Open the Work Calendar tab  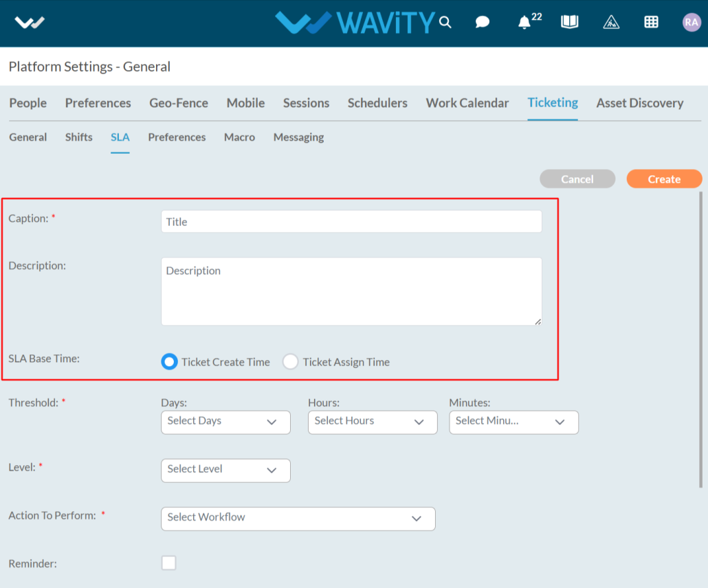[467, 103]
